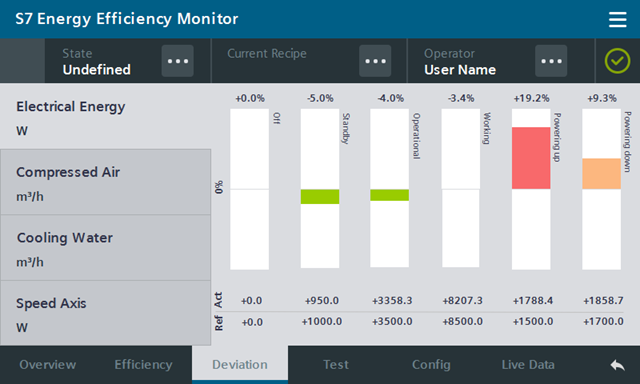Click the reference value +1000.0

[322, 322]
